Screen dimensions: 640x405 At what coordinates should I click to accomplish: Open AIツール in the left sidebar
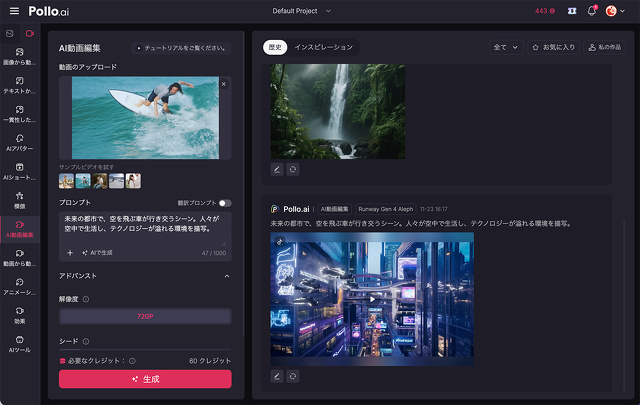[20, 345]
